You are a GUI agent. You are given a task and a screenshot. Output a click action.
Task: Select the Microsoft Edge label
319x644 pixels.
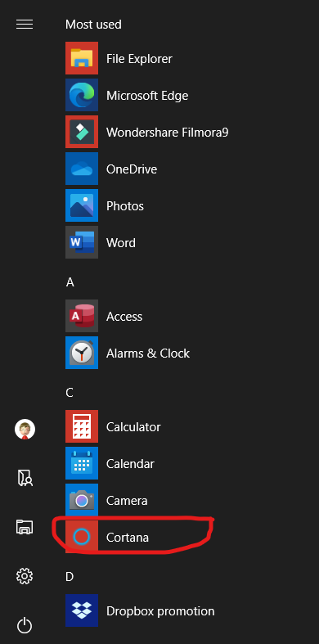(x=147, y=96)
